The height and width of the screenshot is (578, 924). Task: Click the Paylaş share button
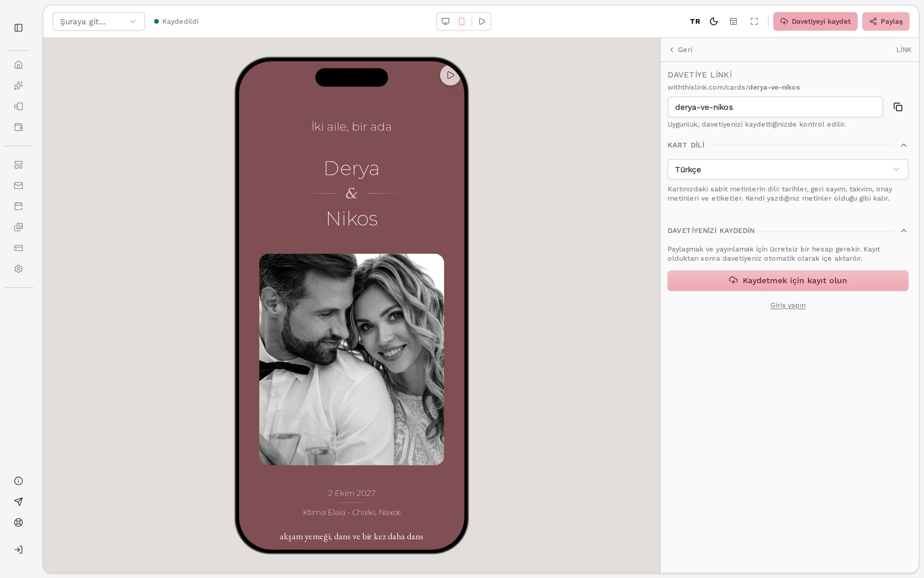(886, 21)
